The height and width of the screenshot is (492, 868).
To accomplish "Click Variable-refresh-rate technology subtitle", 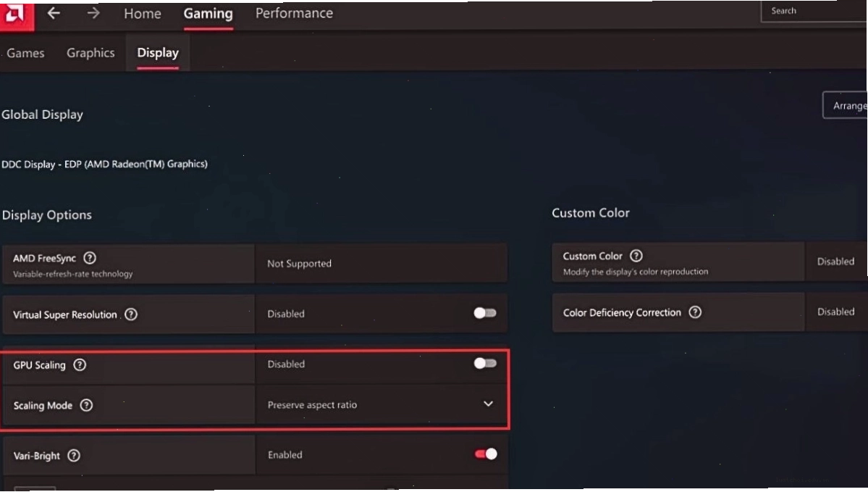I will coord(72,274).
